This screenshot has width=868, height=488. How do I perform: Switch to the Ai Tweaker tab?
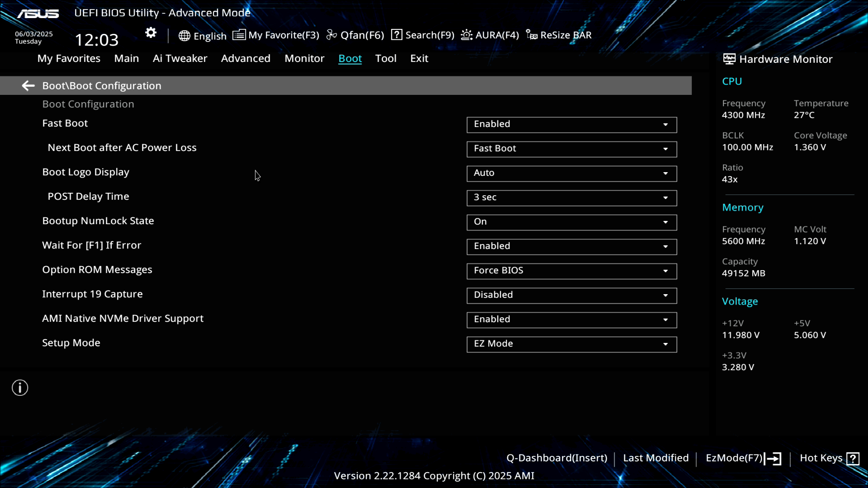pyautogui.click(x=179, y=59)
